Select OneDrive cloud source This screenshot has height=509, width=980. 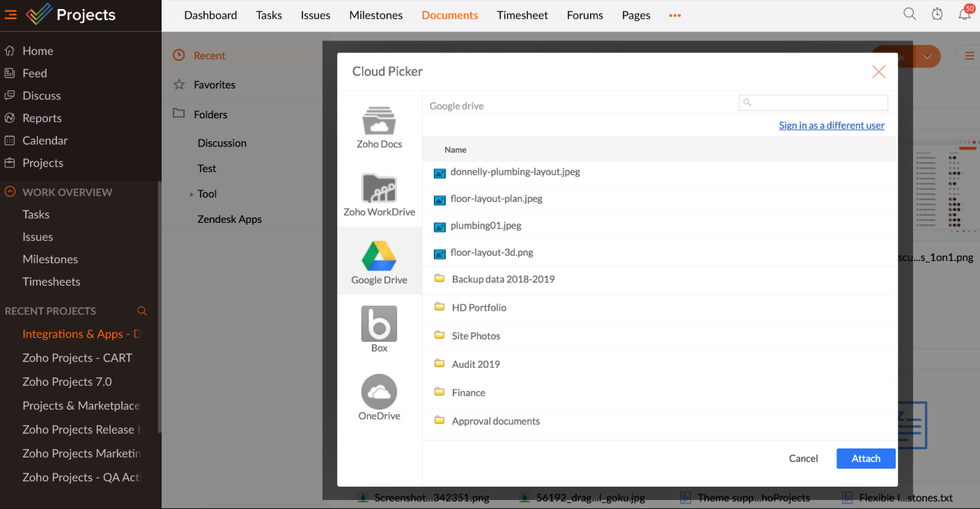point(380,398)
